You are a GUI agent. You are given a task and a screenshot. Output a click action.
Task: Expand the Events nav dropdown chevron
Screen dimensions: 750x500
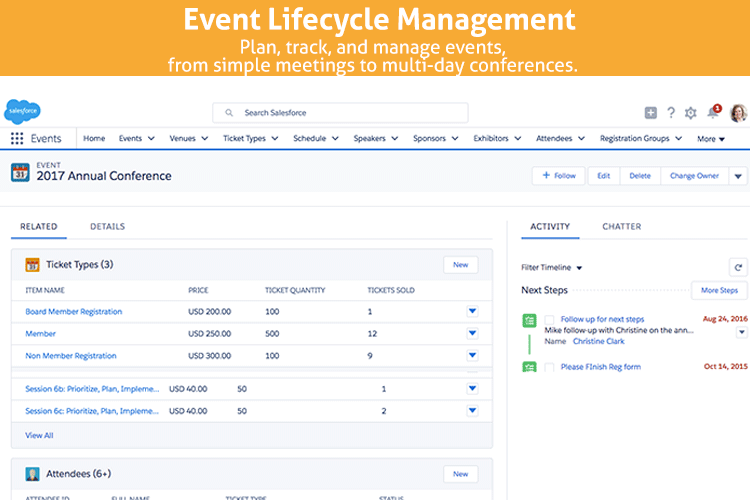point(151,139)
